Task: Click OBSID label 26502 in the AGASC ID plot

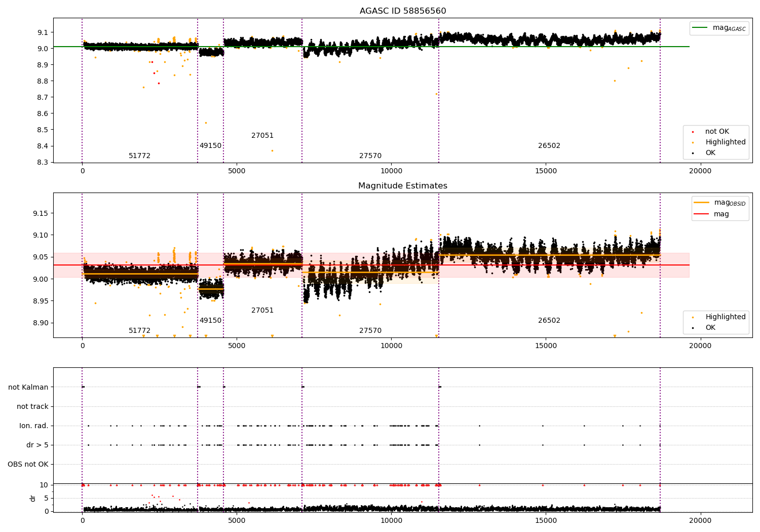Action: (x=549, y=146)
